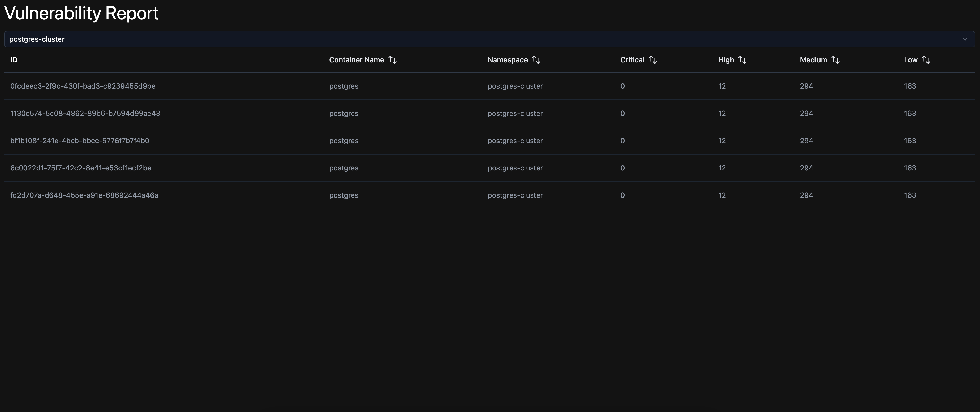The height and width of the screenshot is (412, 980).
Task: Click Vulnerability Report page title
Action: click(81, 13)
